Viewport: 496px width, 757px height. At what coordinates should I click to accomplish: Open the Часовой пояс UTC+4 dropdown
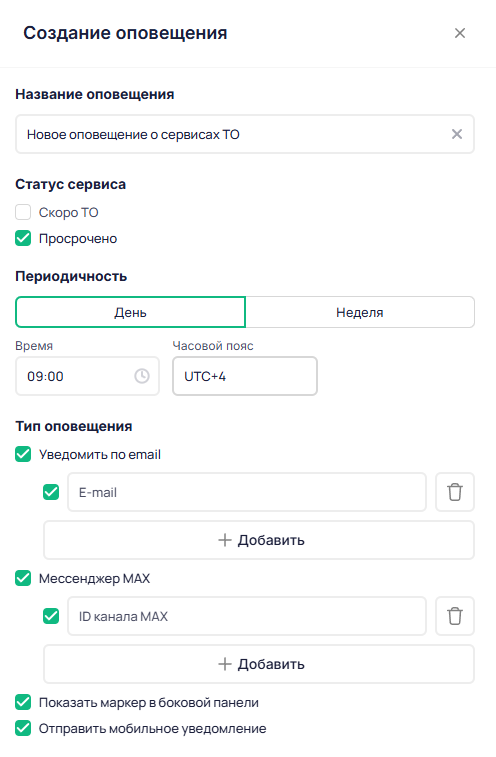pyautogui.click(x=245, y=376)
